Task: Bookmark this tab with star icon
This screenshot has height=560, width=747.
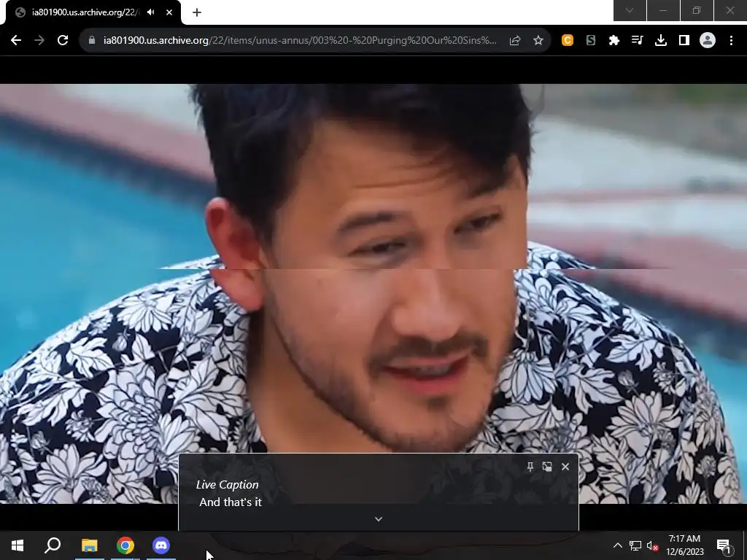Action: pyautogui.click(x=538, y=41)
